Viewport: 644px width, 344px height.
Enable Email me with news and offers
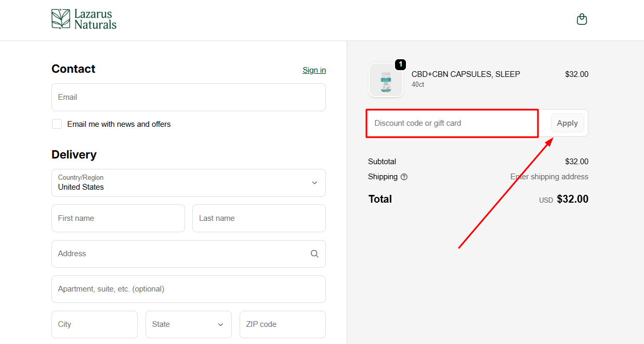(57, 124)
